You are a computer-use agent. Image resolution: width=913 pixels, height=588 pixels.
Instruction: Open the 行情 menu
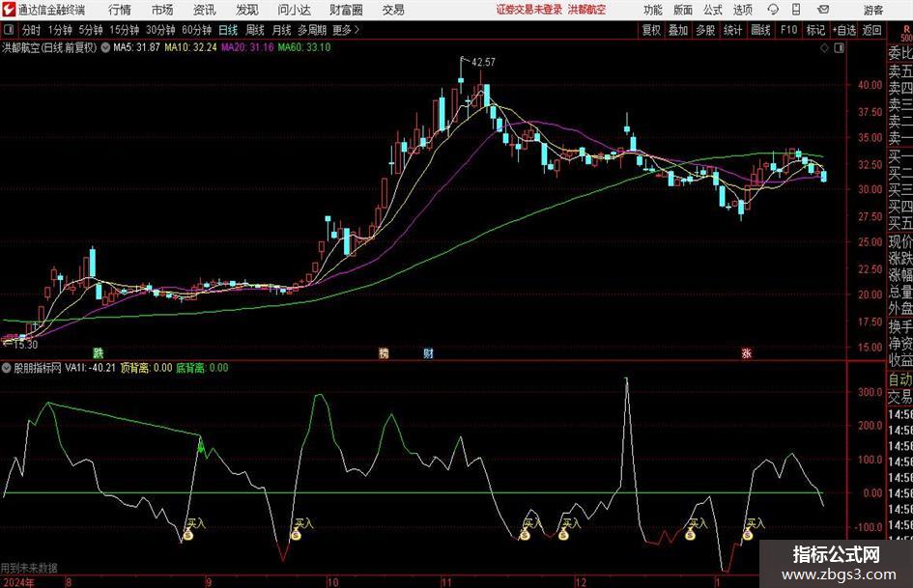click(120, 10)
